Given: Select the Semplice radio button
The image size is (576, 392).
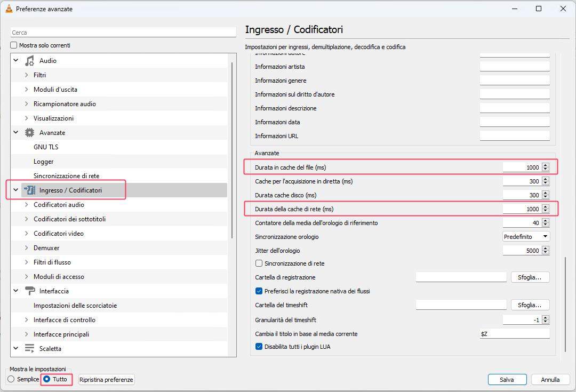Looking at the screenshot, I should [x=11, y=379].
